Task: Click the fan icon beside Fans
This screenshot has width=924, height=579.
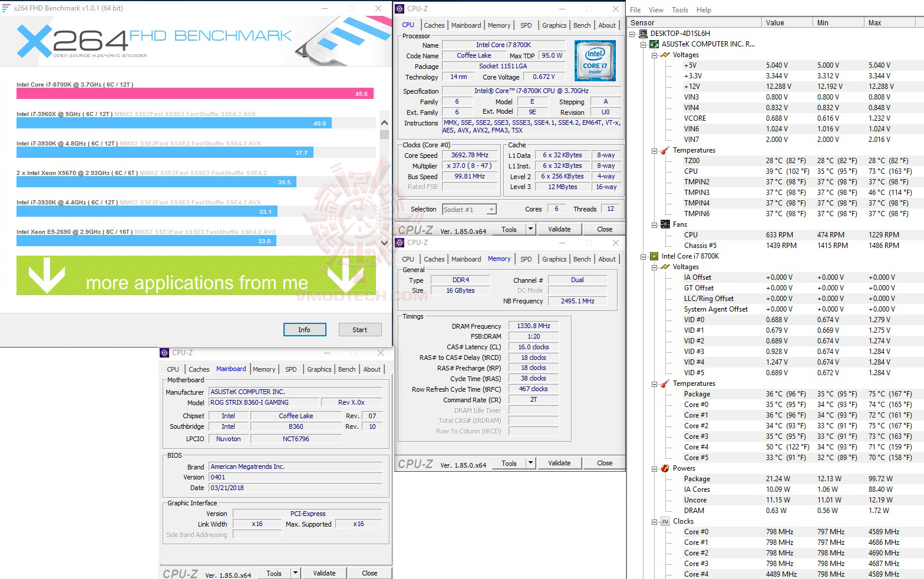Action: [x=665, y=224]
